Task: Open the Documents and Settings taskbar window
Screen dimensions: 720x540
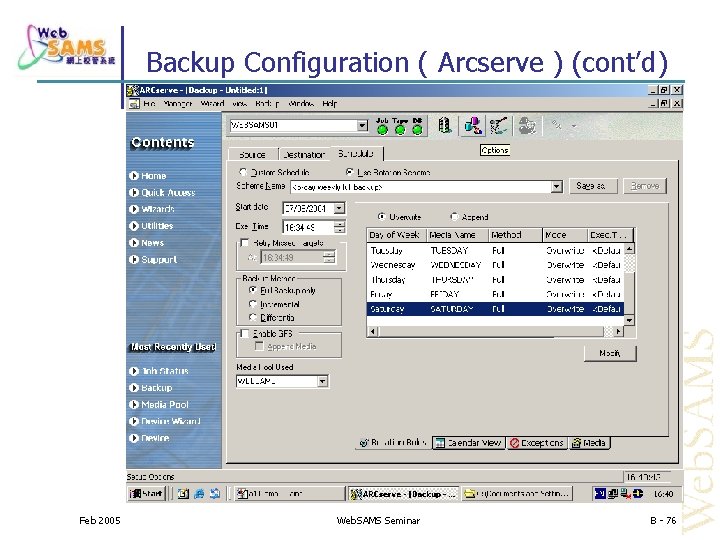Action: click(517, 494)
